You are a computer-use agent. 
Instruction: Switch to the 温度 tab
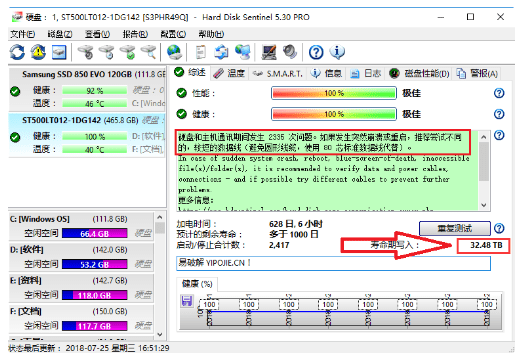coord(230,74)
